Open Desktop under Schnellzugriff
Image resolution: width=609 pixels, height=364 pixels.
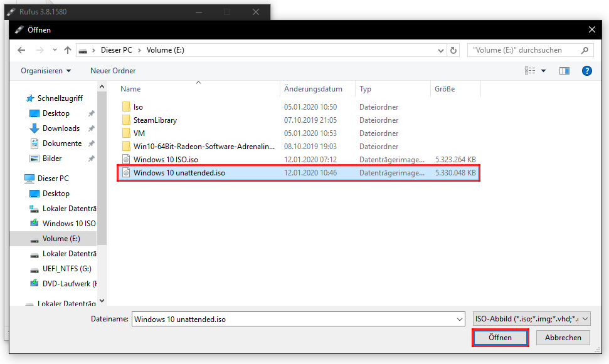(56, 113)
